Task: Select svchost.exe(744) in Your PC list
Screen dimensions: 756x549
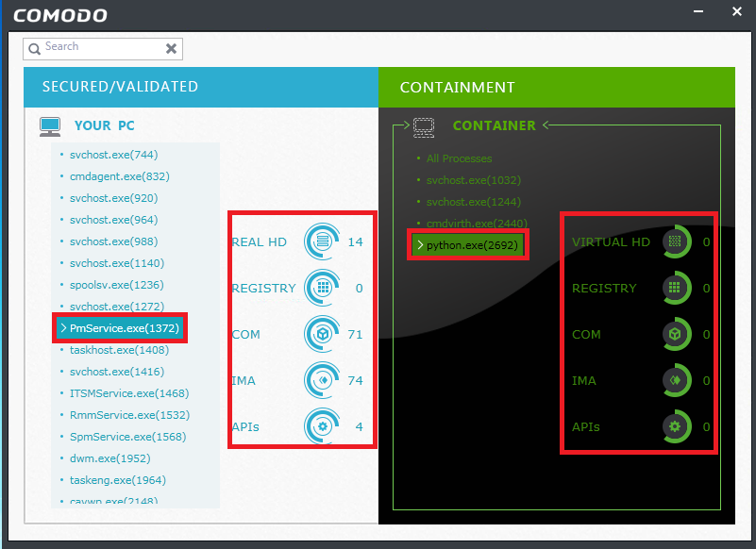Action: point(114,155)
